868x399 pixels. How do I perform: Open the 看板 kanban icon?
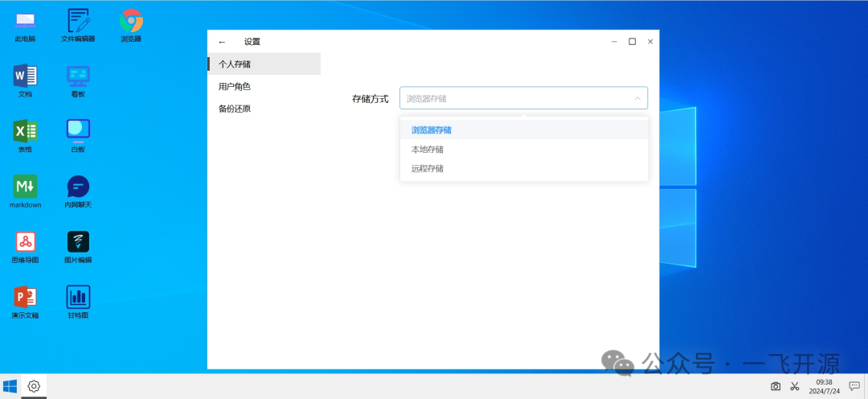coord(78,77)
